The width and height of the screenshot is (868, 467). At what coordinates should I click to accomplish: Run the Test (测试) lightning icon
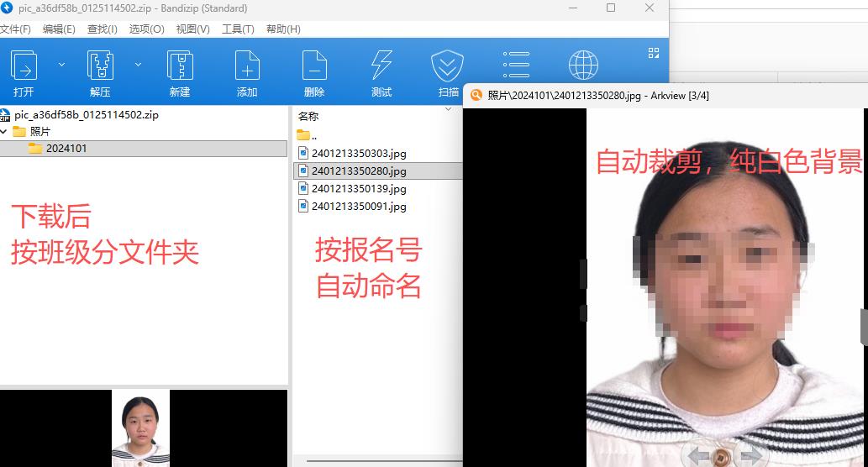click(381, 66)
